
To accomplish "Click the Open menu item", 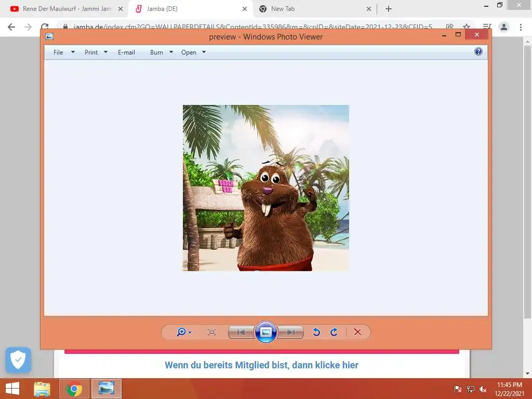I will coord(189,52).
